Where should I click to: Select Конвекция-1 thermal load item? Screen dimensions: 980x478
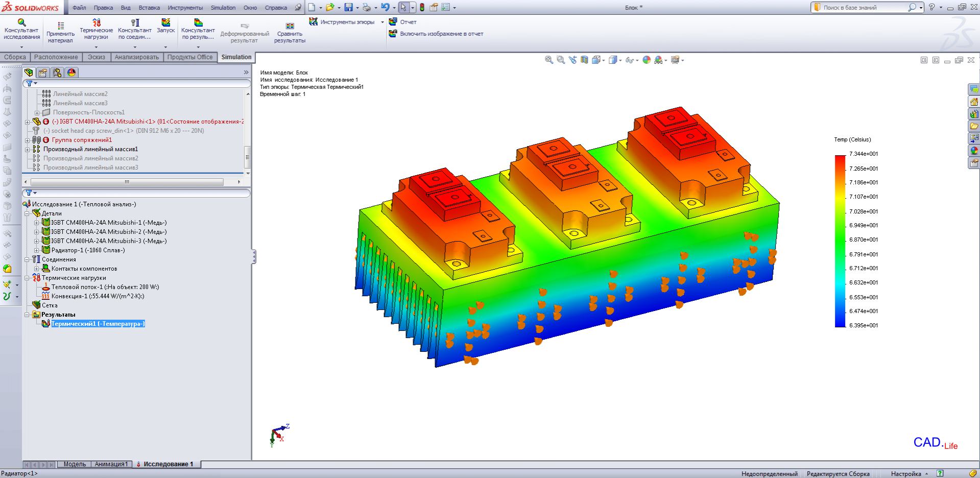tap(97, 296)
